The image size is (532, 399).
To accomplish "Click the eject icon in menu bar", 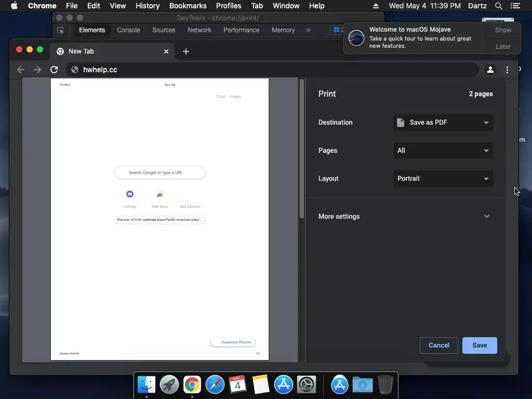I will click(x=376, y=6).
